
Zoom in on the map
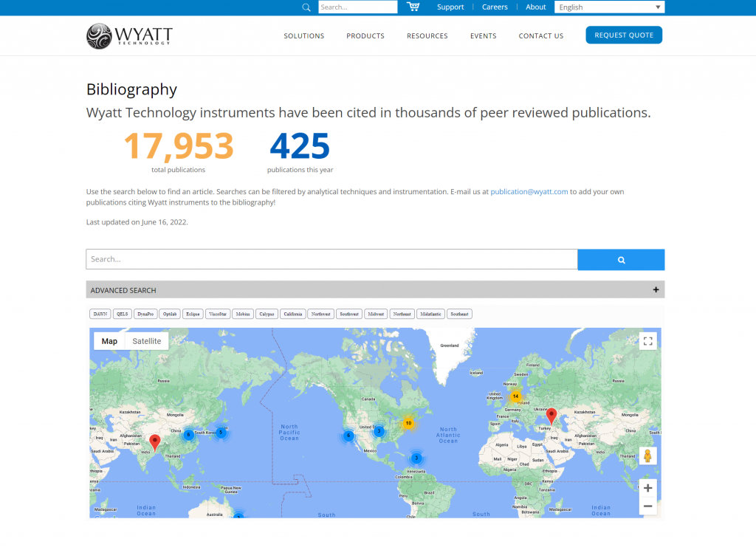647,488
